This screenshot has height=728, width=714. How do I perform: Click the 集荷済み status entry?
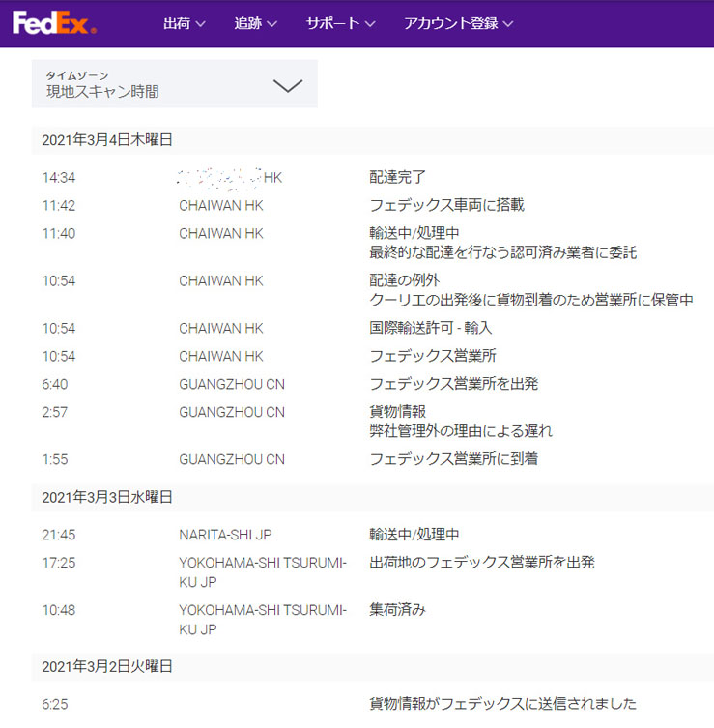[x=397, y=609]
